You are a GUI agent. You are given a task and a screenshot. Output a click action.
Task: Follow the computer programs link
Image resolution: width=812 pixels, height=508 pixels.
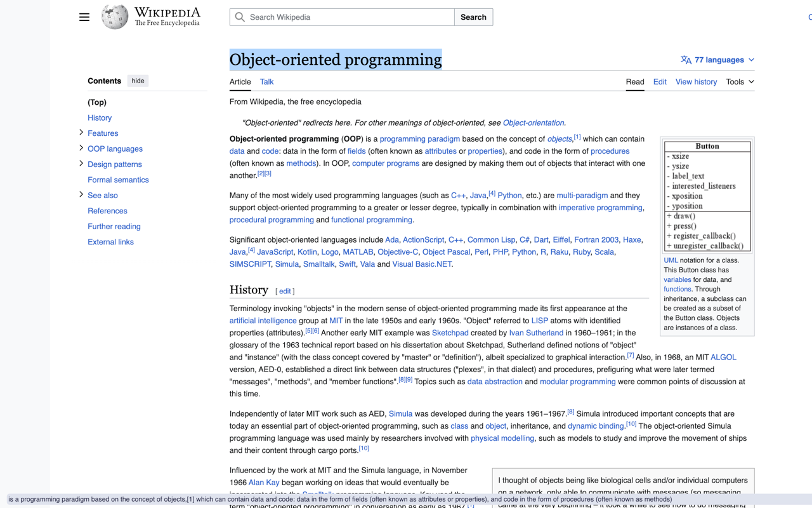[386, 163]
